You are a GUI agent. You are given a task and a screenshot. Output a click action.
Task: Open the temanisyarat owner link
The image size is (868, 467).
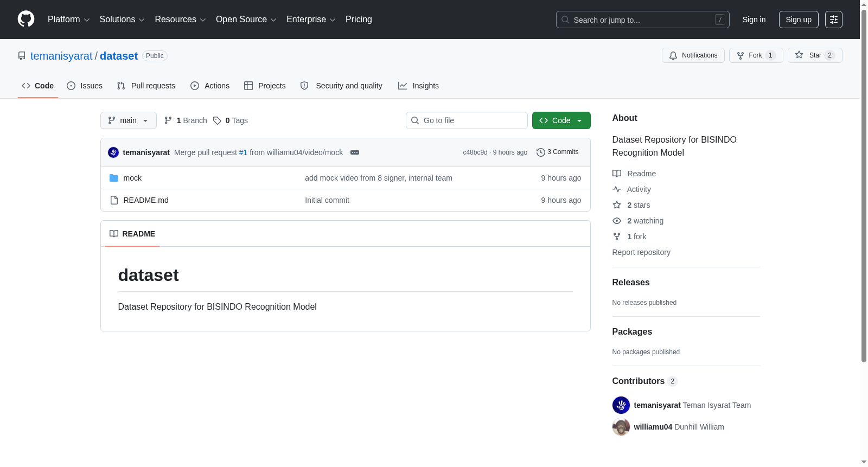pos(61,56)
